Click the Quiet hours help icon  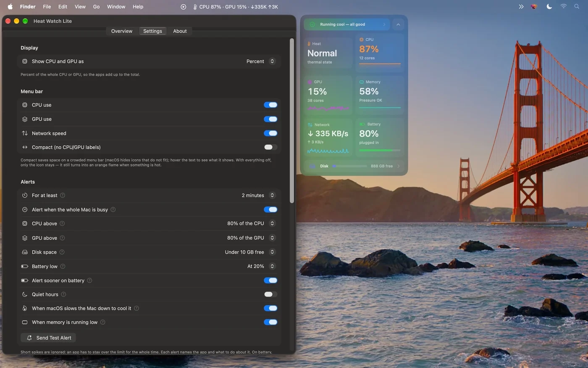[63, 294]
